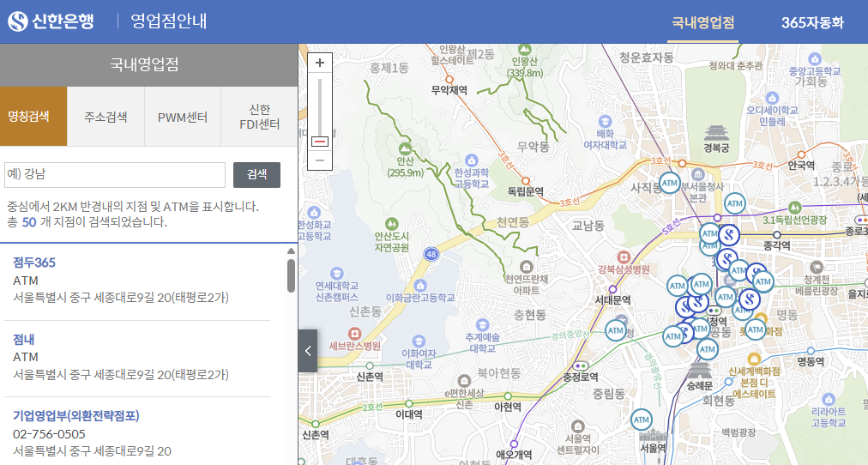This screenshot has height=465, width=868.
Task: Click the 오디세이학교 민들레 icon
Action: click(772, 99)
